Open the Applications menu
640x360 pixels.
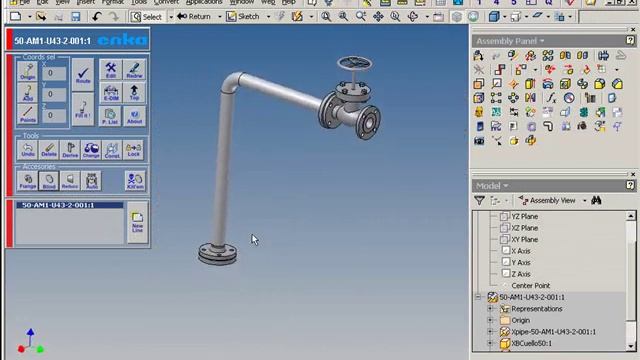pyautogui.click(x=204, y=2)
